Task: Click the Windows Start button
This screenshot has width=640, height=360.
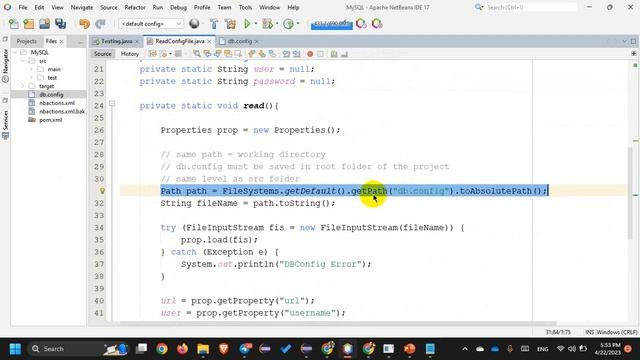Action: [x=15, y=349]
